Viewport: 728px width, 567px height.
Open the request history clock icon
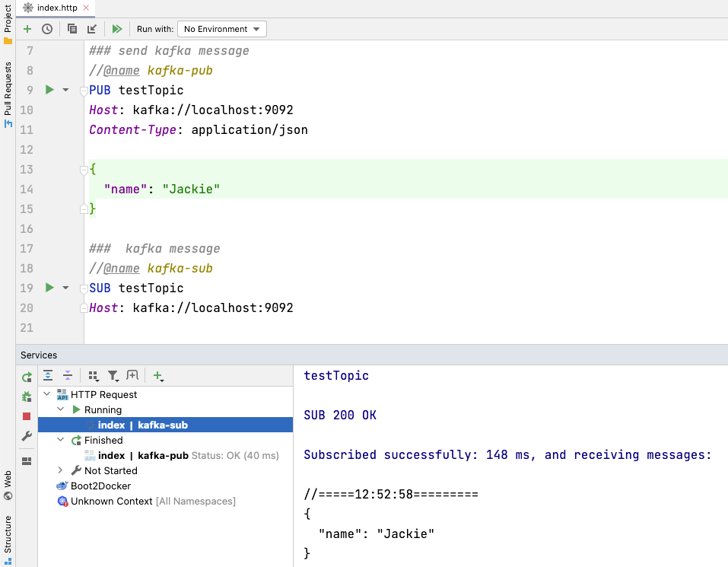[x=46, y=29]
